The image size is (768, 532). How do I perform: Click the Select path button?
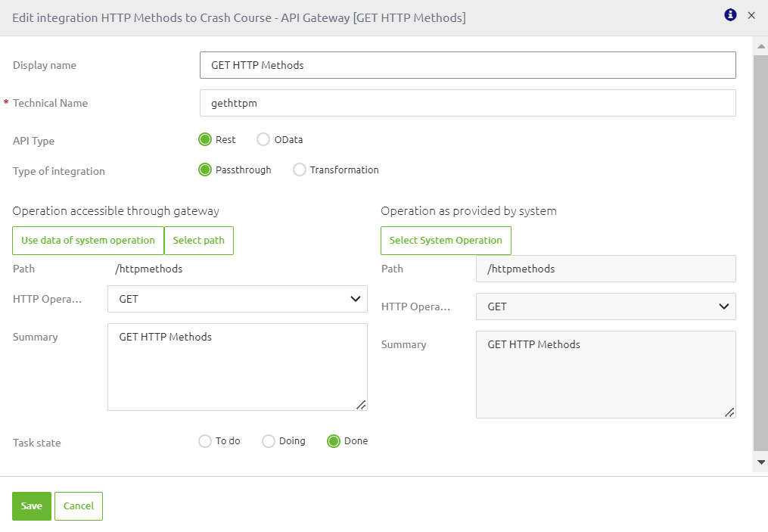pos(199,240)
